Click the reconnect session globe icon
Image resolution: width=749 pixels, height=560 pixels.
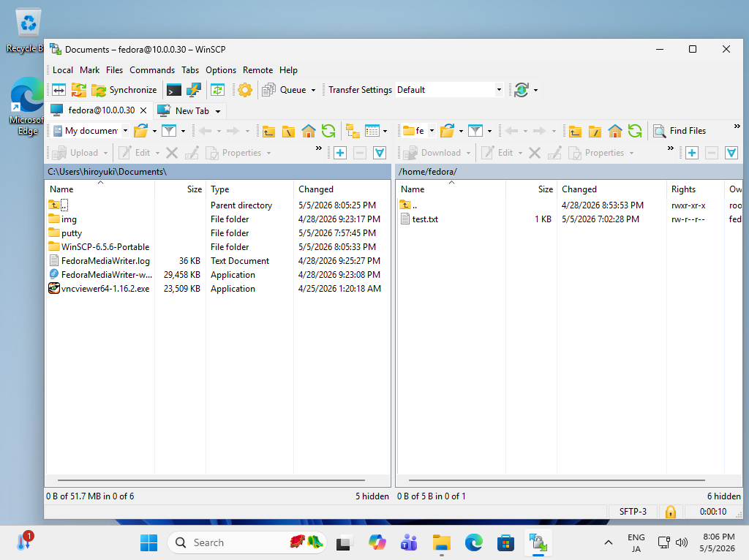tap(522, 90)
